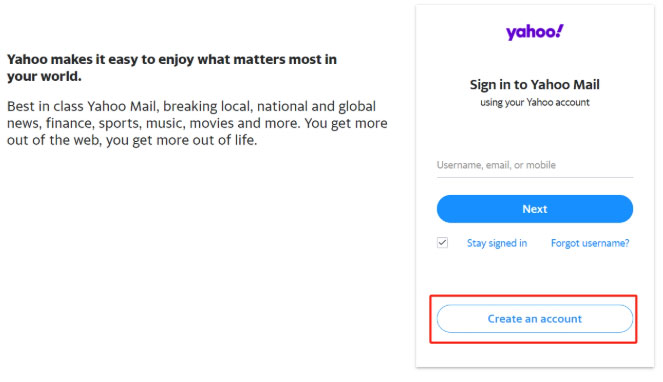Click the Username, email, or mobile placeholder text
The width and height of the screenshot is (663, 382).
click(x=496, y=165)
